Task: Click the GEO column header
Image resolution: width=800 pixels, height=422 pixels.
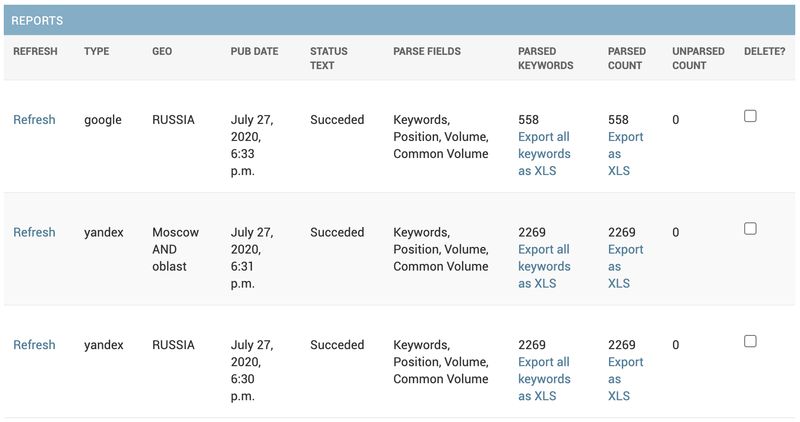Action: point(162,51)
